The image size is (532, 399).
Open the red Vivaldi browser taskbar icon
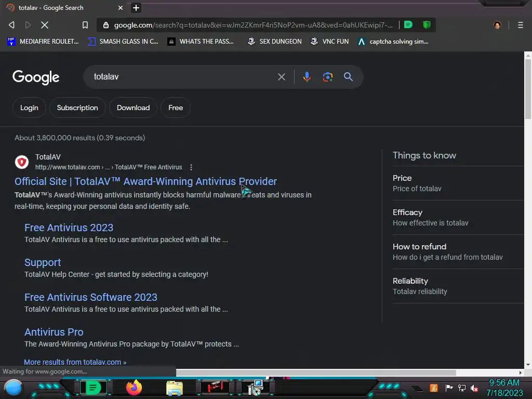pos(215,387)
